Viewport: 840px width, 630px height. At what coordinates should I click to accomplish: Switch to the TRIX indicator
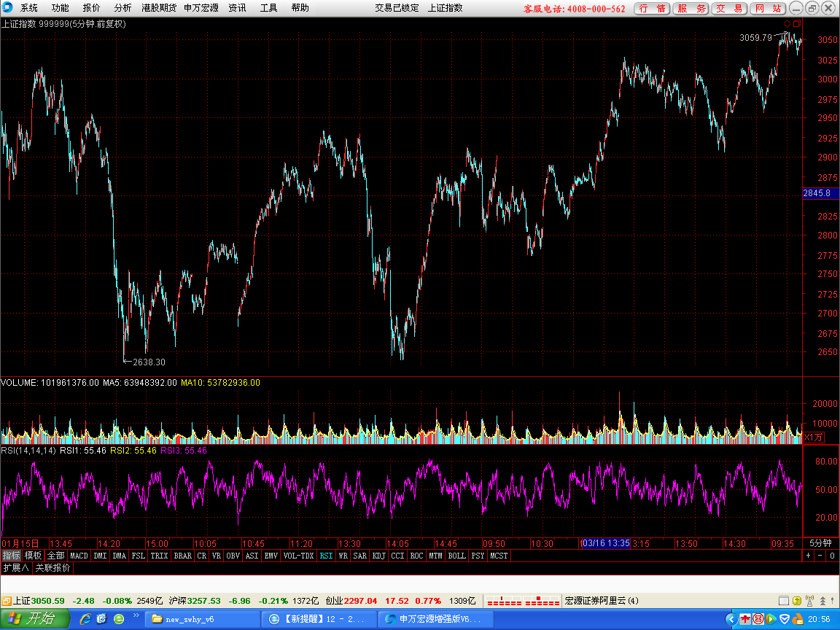pos(159,556)
